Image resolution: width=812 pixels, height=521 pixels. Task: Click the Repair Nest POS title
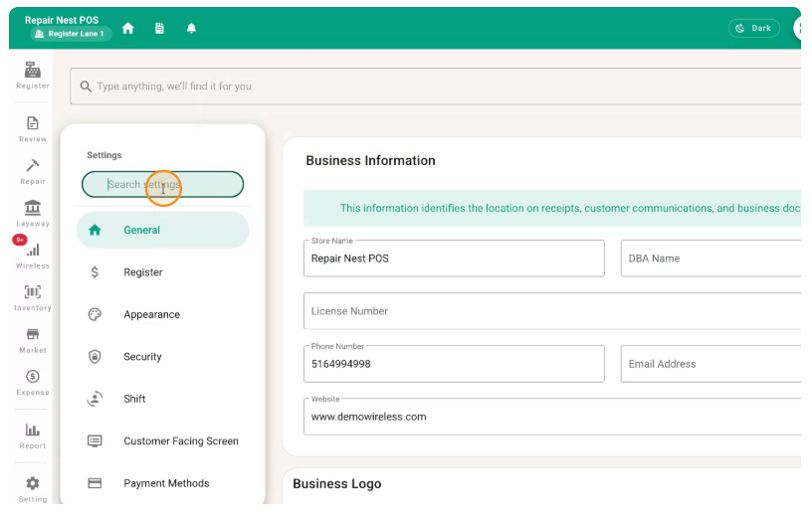62,20
